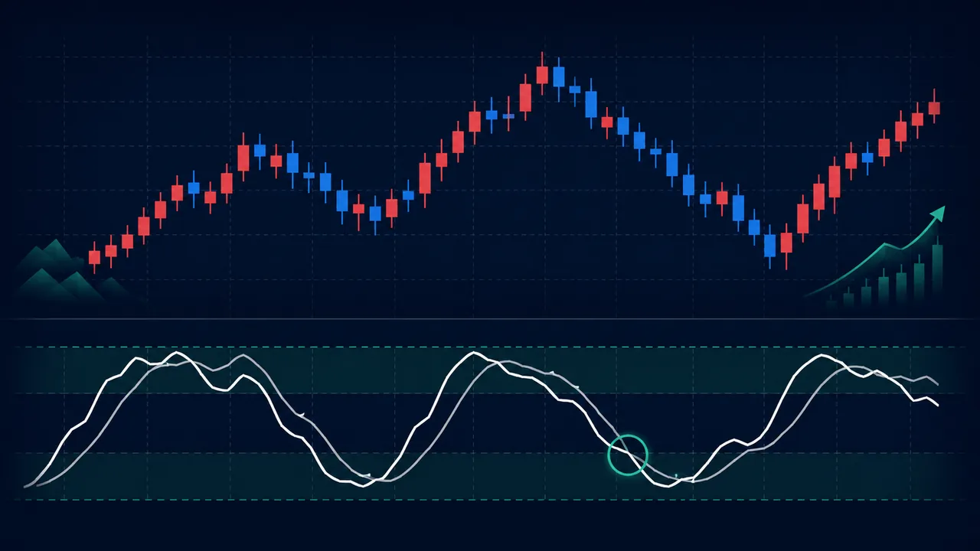
Task: Click the last red candle on the far right
Action: pyautogui.click(x=934, y=108)
